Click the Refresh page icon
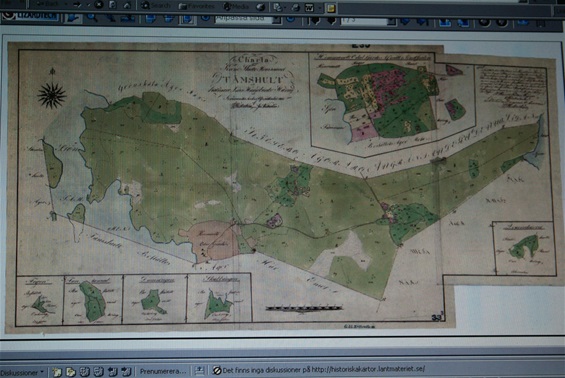 [x=112, y=5]
